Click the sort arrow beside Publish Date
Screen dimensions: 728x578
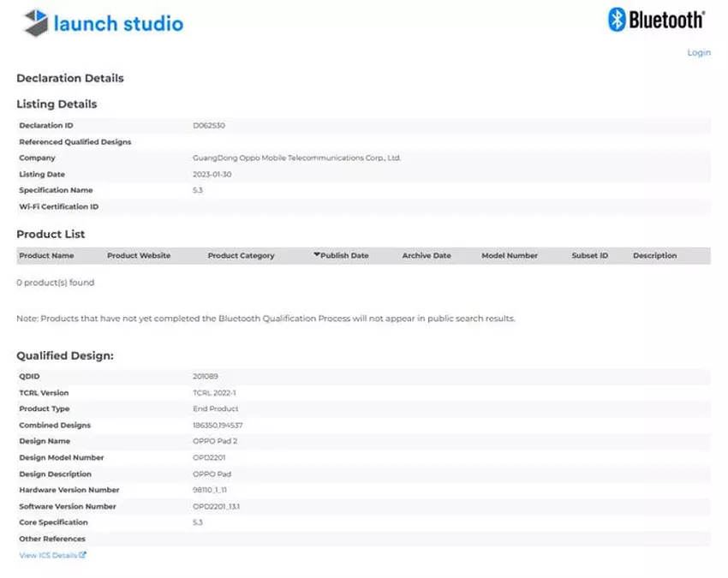point(317,255)
